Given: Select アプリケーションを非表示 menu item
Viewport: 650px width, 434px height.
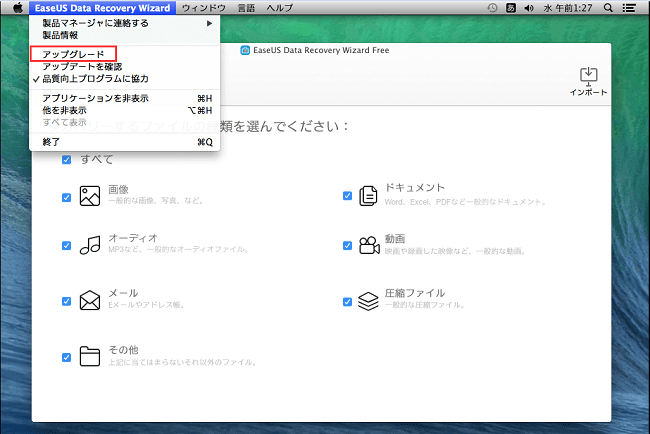Looking at the screenshot, I should [x=124, y=98].
